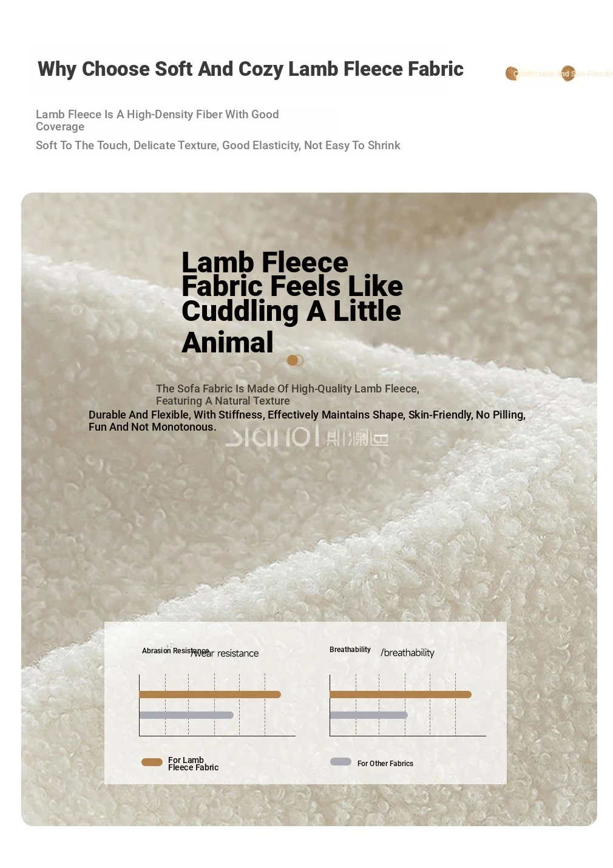Select the gray bar in Breathability chart
613x868 pixels.
(369, 715)
